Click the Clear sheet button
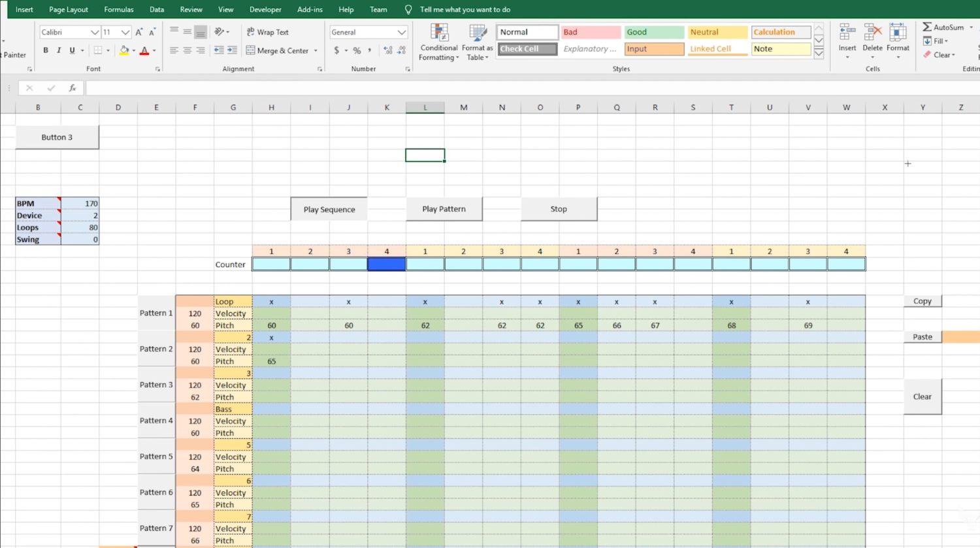Viewport: 980px width, 548px height. click(x=923, y=396)
